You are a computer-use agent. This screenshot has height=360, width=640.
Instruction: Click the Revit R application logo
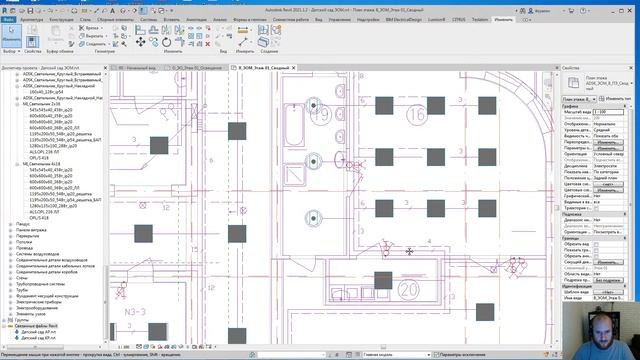pos(5,11)
